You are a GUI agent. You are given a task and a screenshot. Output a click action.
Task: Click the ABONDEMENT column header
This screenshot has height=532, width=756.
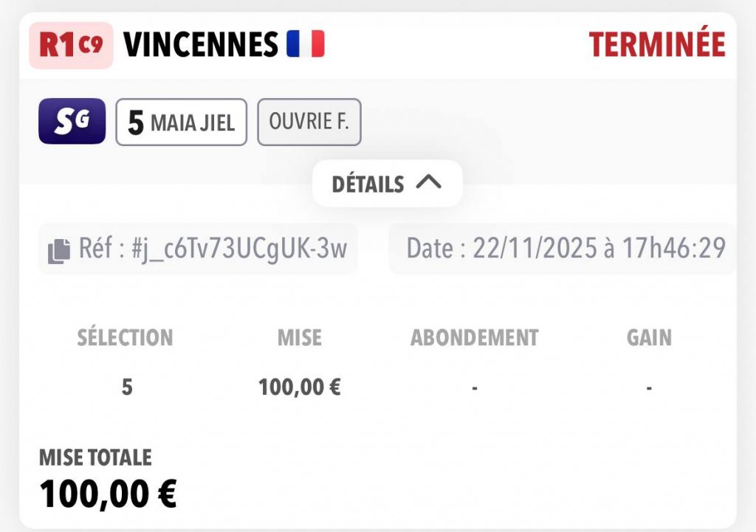(474, 338)
